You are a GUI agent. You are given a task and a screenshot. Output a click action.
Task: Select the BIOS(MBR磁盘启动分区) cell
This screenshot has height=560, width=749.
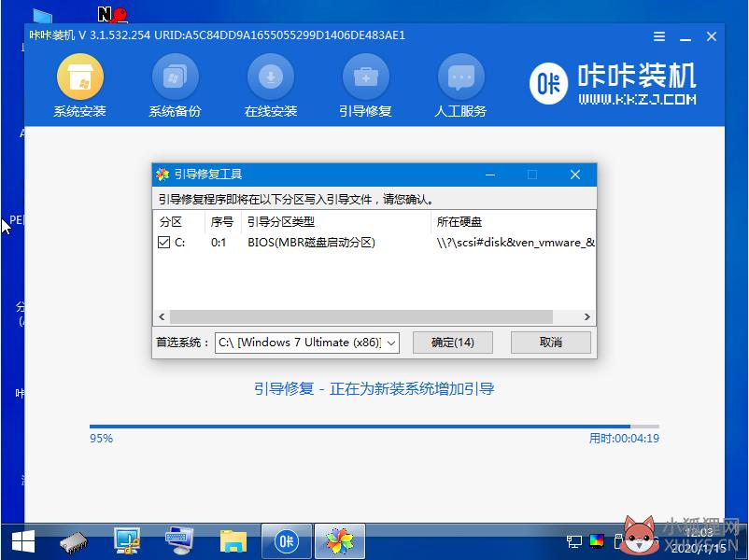coord(311,243)
